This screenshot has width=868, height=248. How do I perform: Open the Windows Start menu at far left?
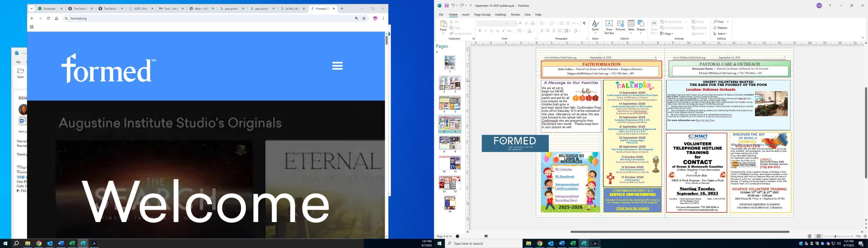(x=5, y=244)
